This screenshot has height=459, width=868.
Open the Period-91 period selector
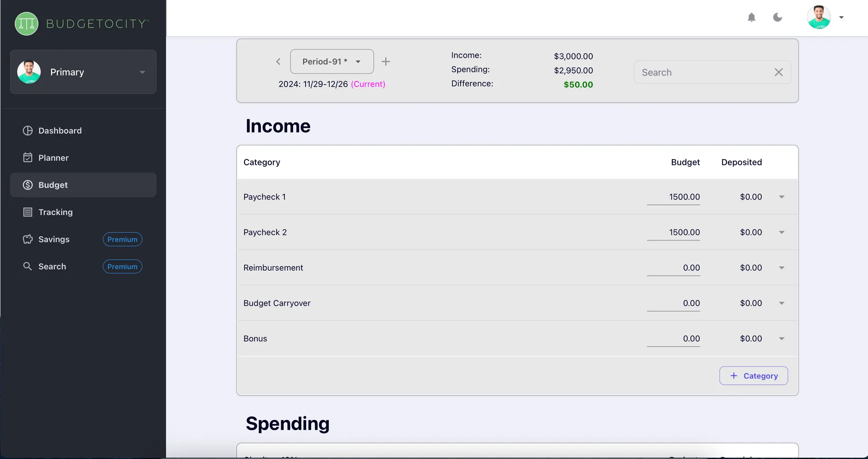coord(332,61)
